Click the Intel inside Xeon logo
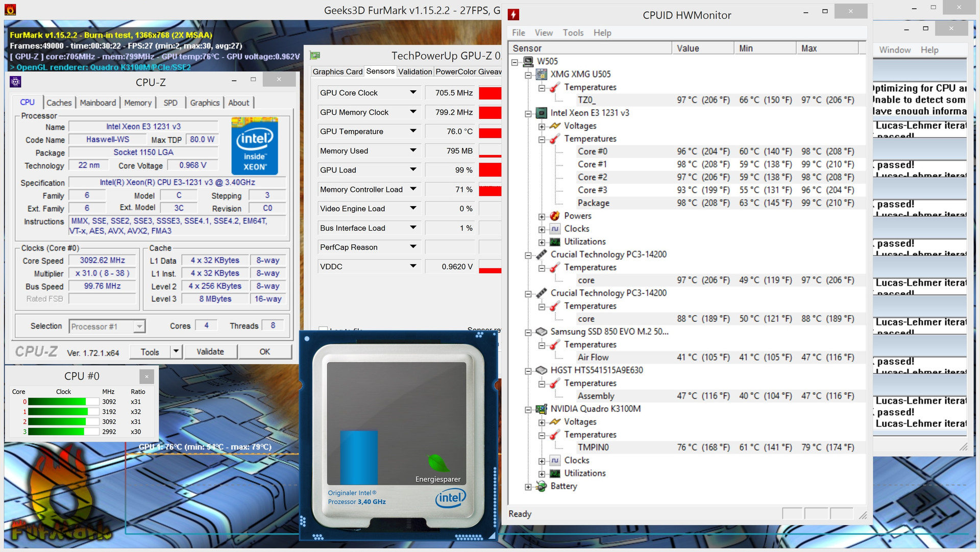 pos(254,146)
